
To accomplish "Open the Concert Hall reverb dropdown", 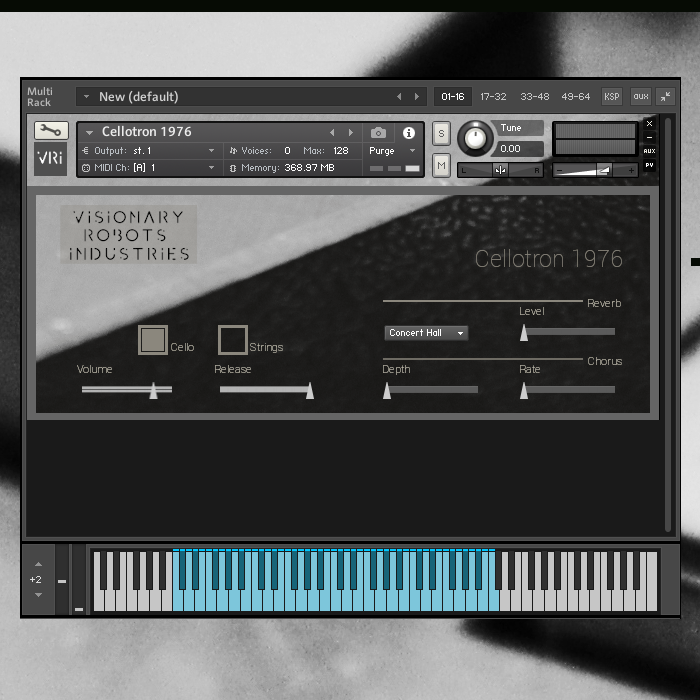I will [426, 333].
